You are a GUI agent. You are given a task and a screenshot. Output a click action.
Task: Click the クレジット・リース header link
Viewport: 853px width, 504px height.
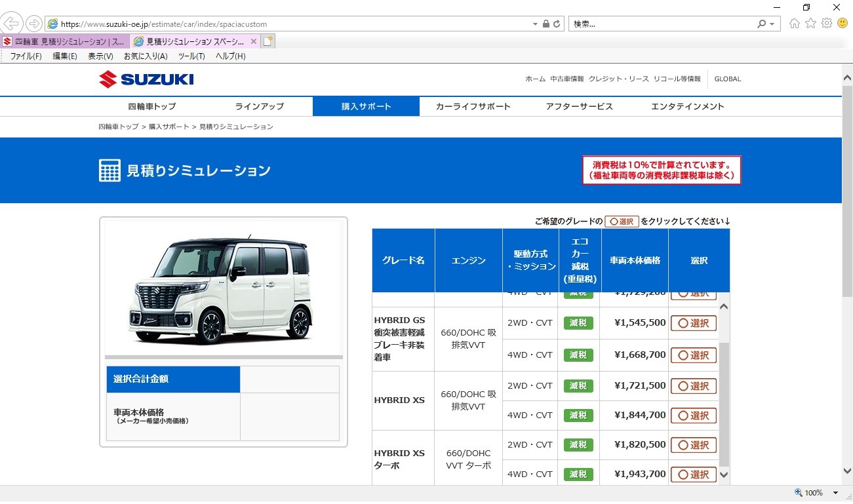click(618, 79)
